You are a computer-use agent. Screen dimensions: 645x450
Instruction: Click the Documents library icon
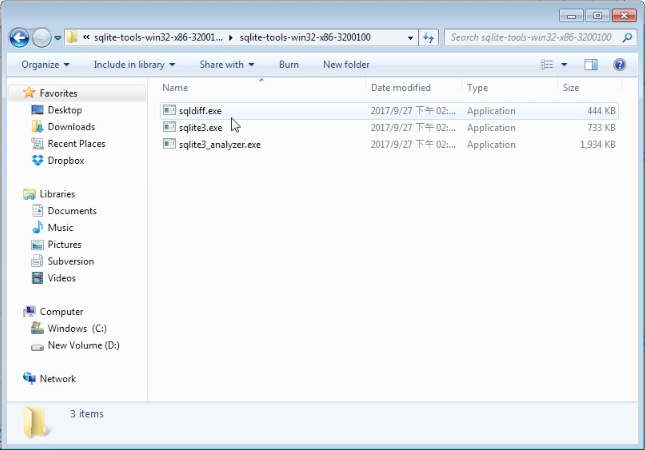coord(37,211)
